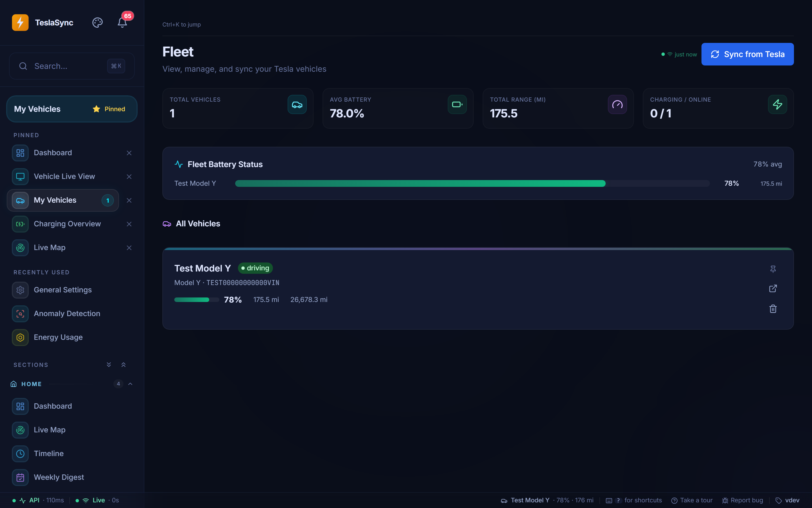Open Dashboard under HOME section
Image resolution: width=812 pixels, height=508 pixels.
click(72, 406)
